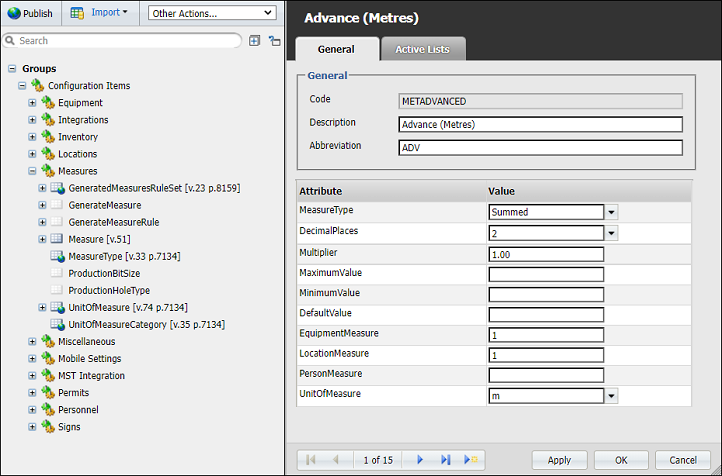Viewport: 722px width, 476px height.
Task: Click the EquipmentMeasure field
Action: pyautogui.click(x=546, y=335)
